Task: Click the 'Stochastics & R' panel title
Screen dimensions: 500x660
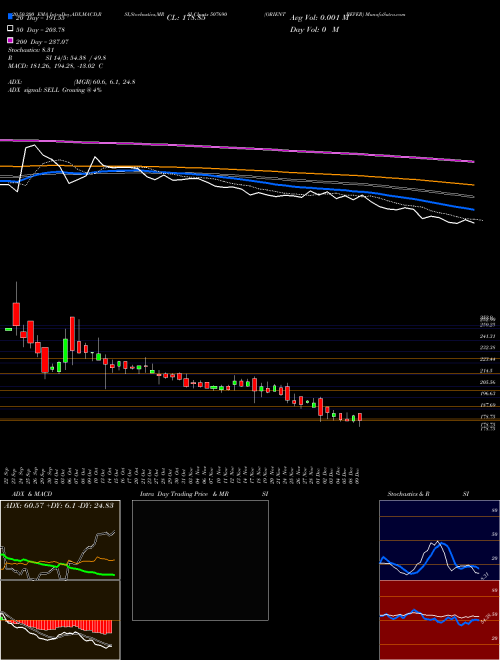Action: (408, 494)
